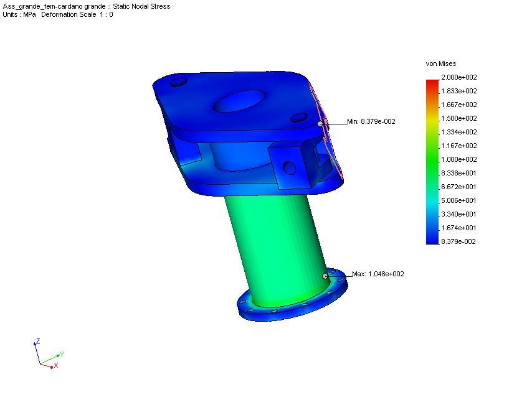
Task: Click the 'Max: 1.048e+002' annotation label
Action: click(378, 274)
